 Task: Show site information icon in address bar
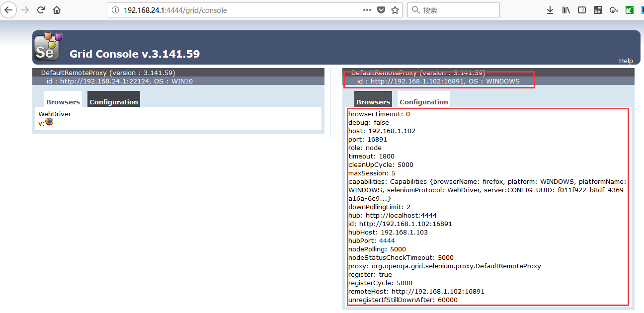(115, 10)
